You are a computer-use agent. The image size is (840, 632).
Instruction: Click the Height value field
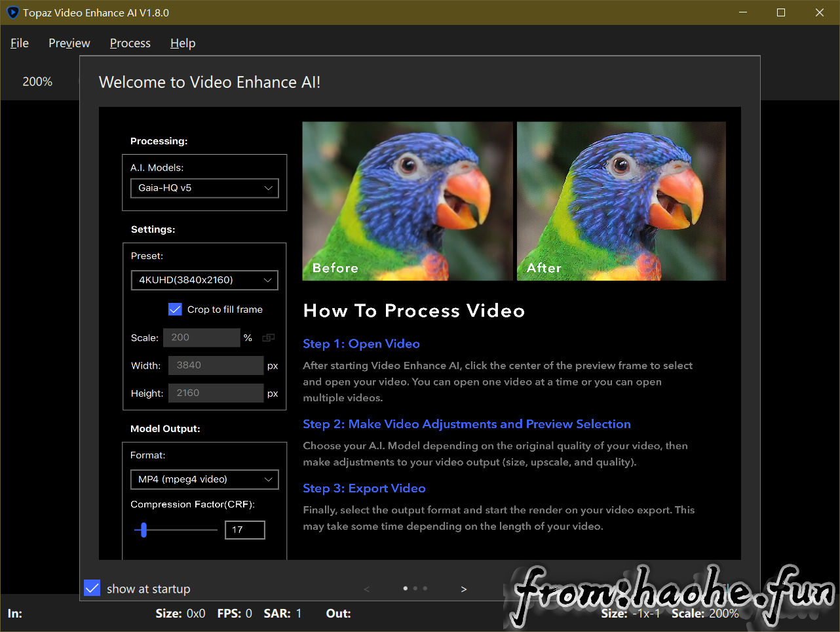point(216,393)
